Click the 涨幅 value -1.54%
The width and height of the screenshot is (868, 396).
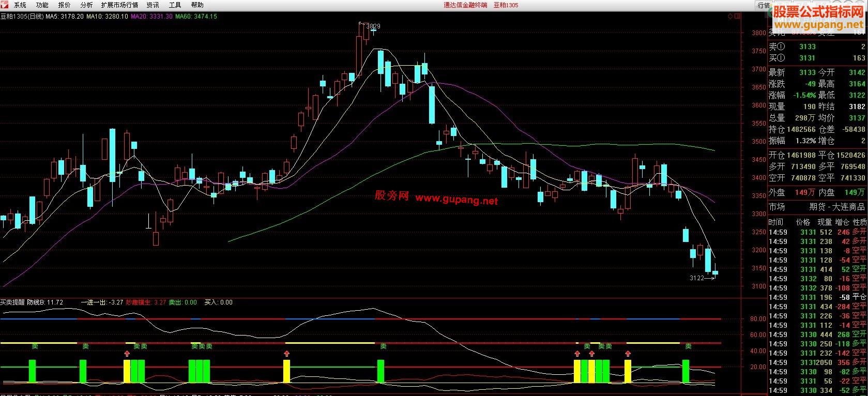pyautogui.click(x=804, y=95)
